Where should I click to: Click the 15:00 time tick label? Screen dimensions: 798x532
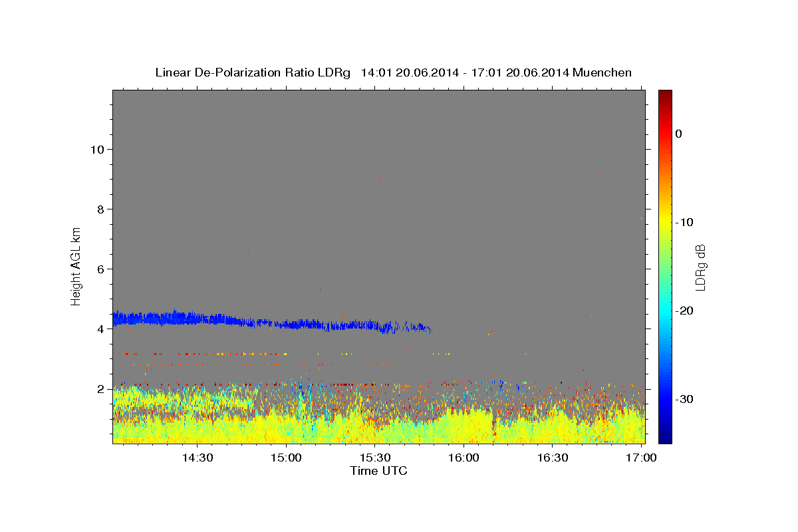pyautogui.click(x=287, y=458)
